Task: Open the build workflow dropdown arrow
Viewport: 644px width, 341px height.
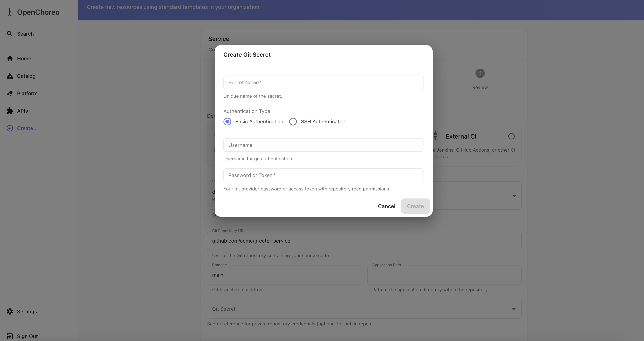Action: coord(514,196)
